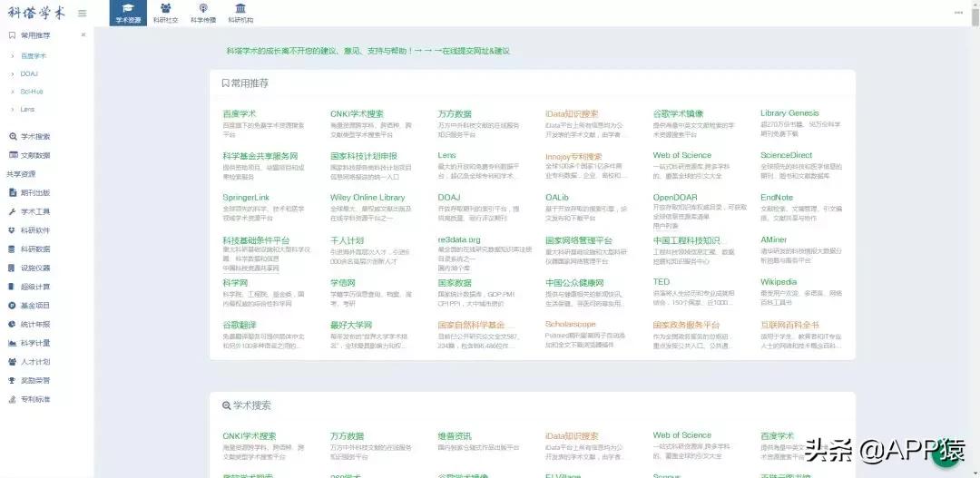Viewport: 980px width, 478px height.
Task: Open the 在线提交网址&建议 banner link
Action: tap(476, 51)
